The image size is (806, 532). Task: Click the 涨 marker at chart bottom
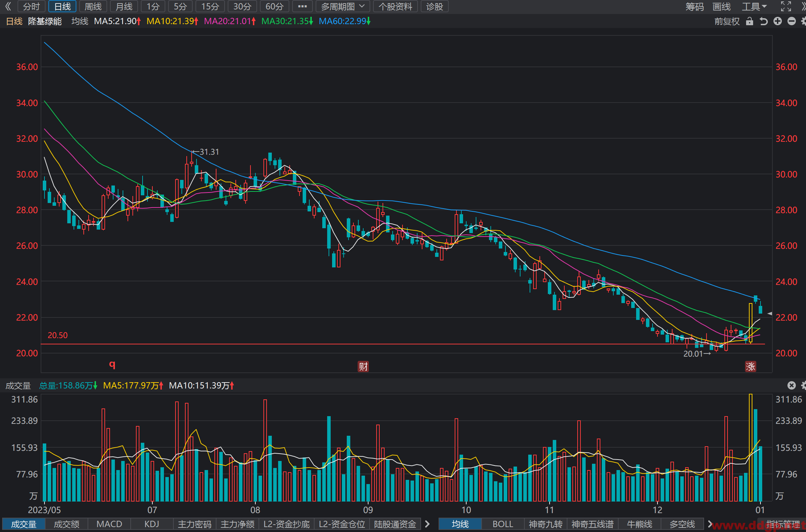751,366
